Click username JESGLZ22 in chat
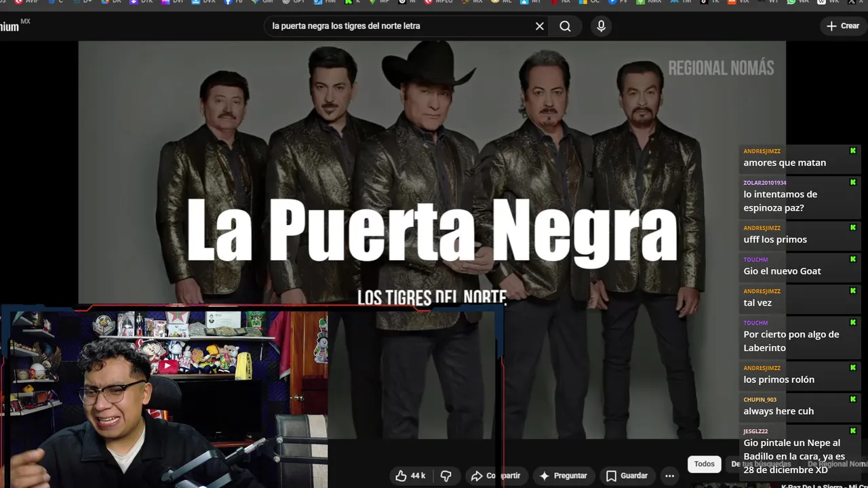 click(755, 431)
